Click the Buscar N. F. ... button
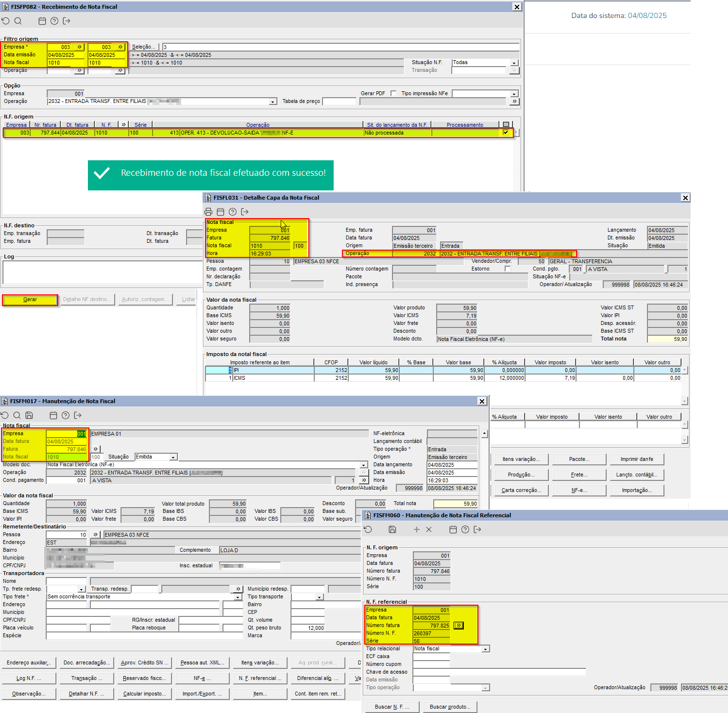Viewport: 728px width, 713px height. [392, 707]
